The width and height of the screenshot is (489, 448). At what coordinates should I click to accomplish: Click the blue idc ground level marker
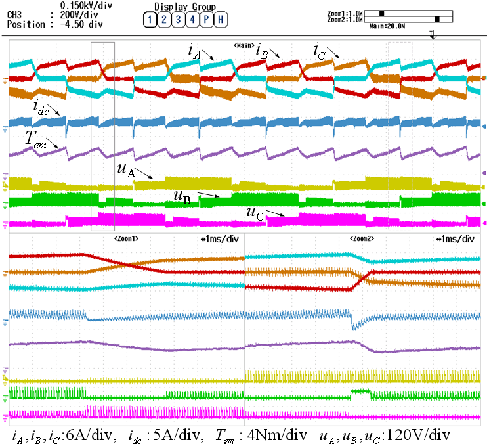pyautogui.click(x=6, y=129)
